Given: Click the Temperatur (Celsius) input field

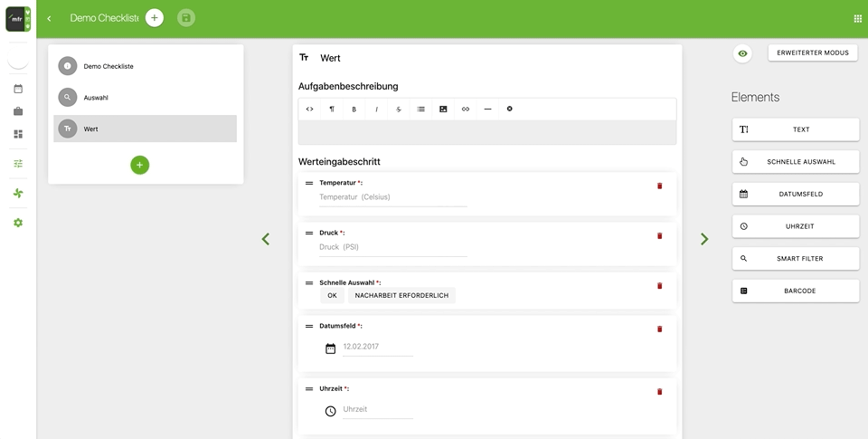Looking at the screenshot, I should tap(393, 197).
